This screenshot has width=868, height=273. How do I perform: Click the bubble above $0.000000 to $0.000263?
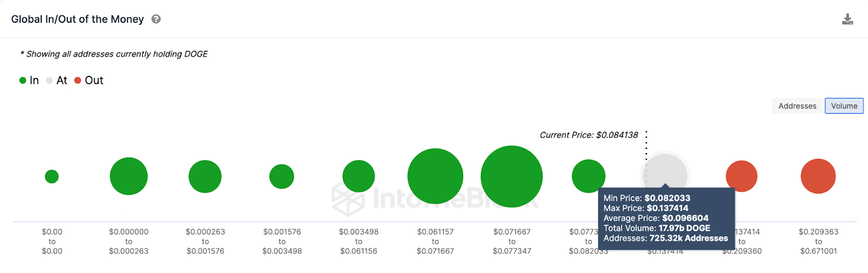129,176
